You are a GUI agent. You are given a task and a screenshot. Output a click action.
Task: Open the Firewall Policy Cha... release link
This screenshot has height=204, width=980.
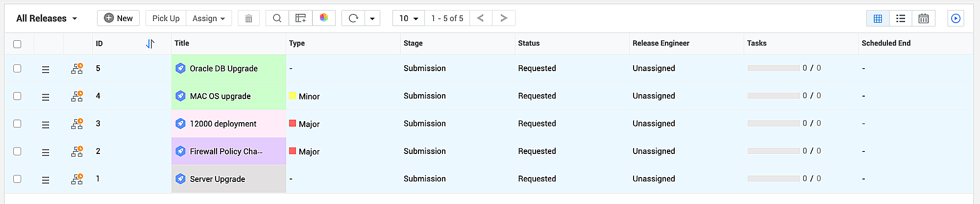tap(226, 152)
